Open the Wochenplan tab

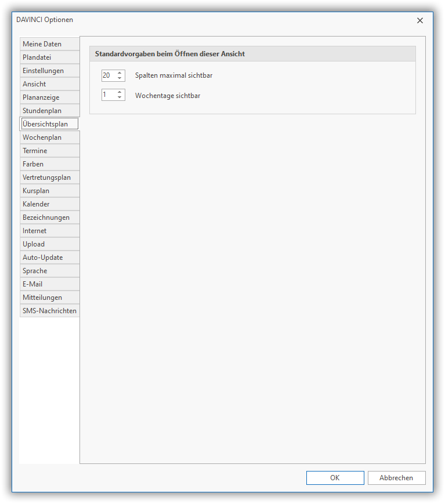click(49, 137)
